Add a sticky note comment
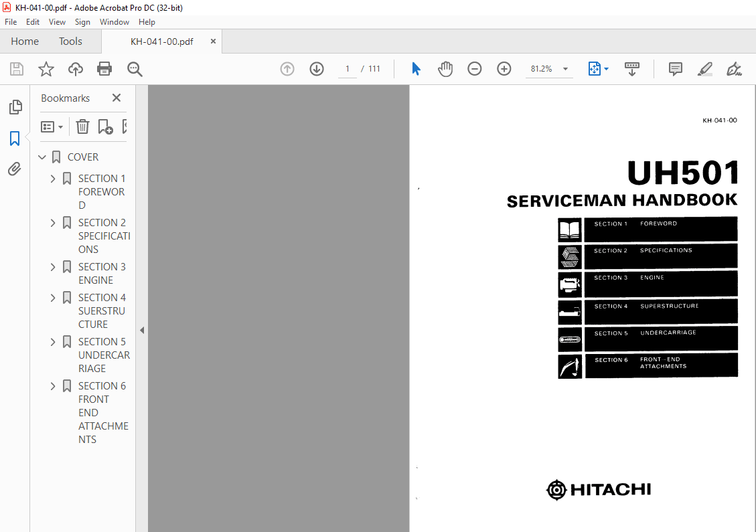Viewport: 756px width, 532px height. (675, 69)
